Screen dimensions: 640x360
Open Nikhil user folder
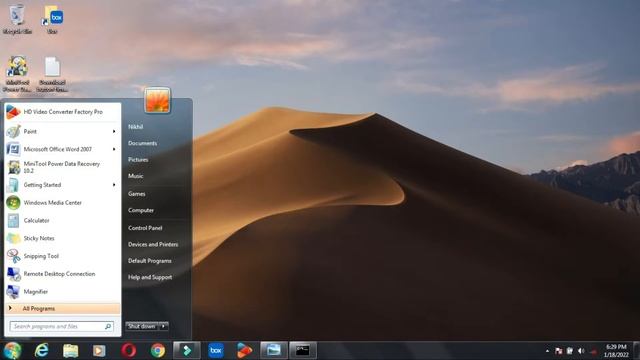click(x=136, y=127)
